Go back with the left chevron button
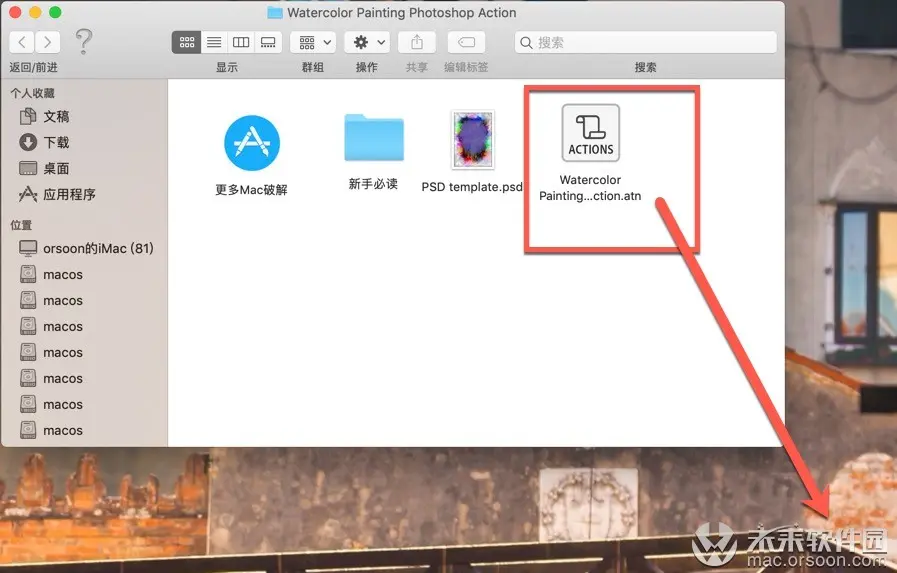 (x=22, y=42)
